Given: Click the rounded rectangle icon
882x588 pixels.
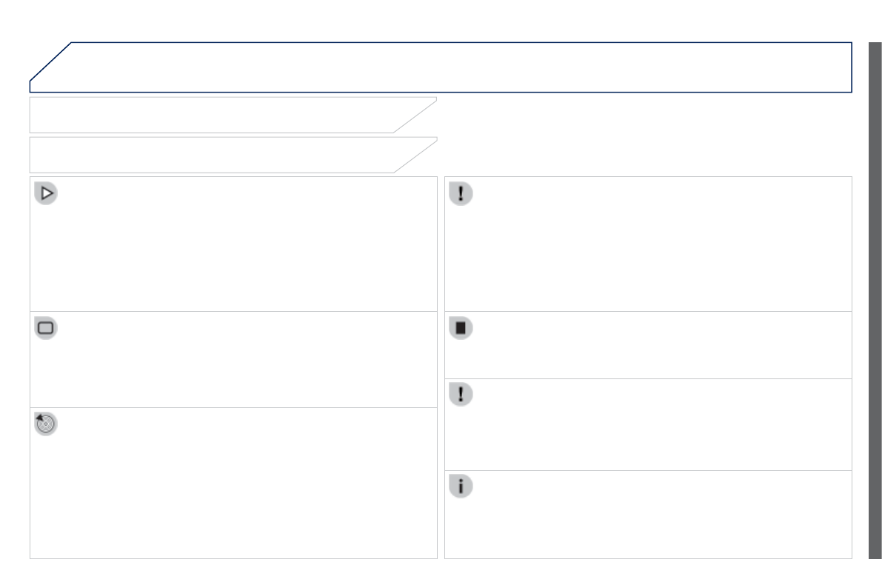Looking at the screenshot, I should pyautogui.click(x=46, y=328).
